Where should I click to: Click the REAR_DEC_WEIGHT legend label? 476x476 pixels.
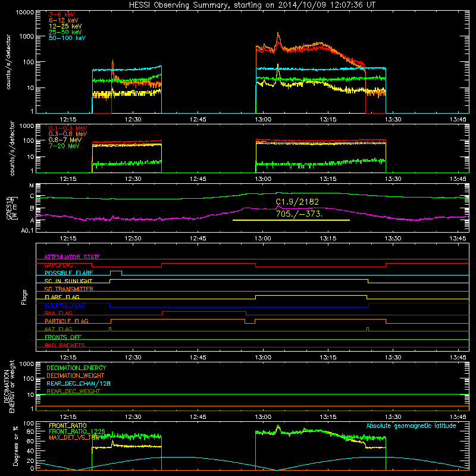pyautogui.click(x=73, y=392)
